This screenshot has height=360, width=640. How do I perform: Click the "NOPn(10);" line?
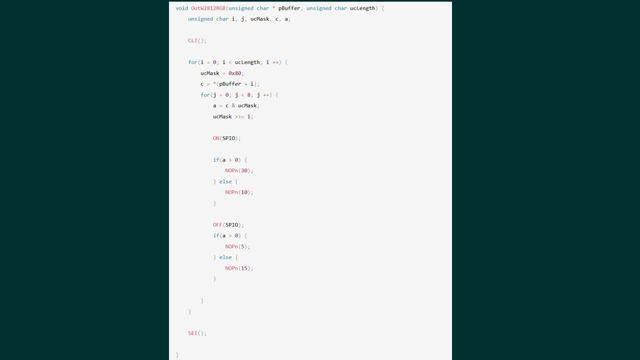tap(239, 192)
